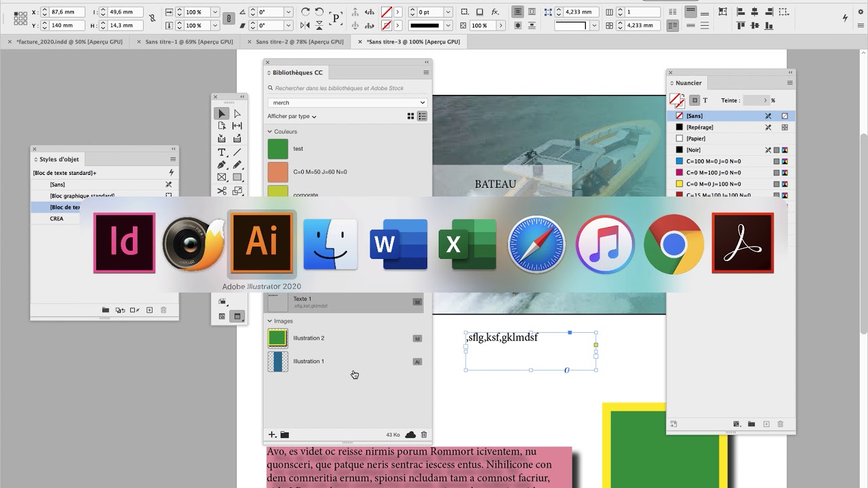Add element to CC library
Screen dimensions: 868x488
click(x=272, y=434)
